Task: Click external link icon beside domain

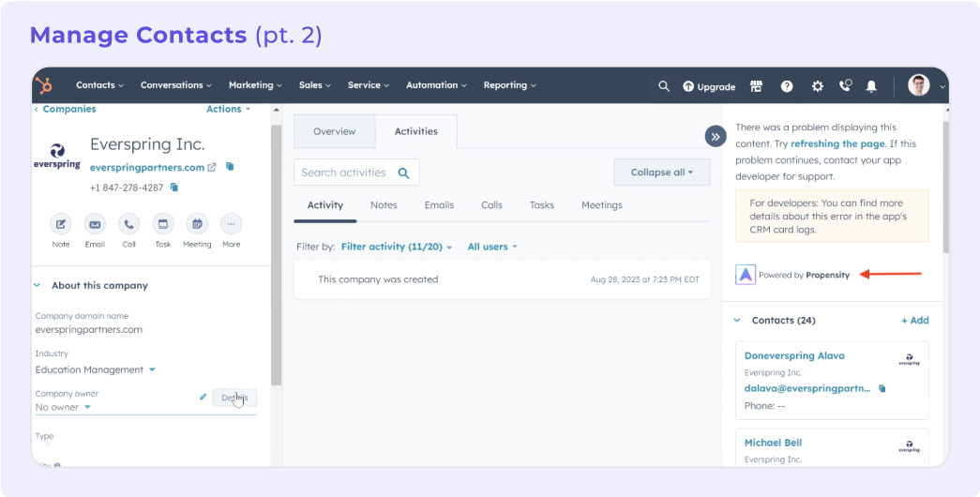Action: click(212, 167)
